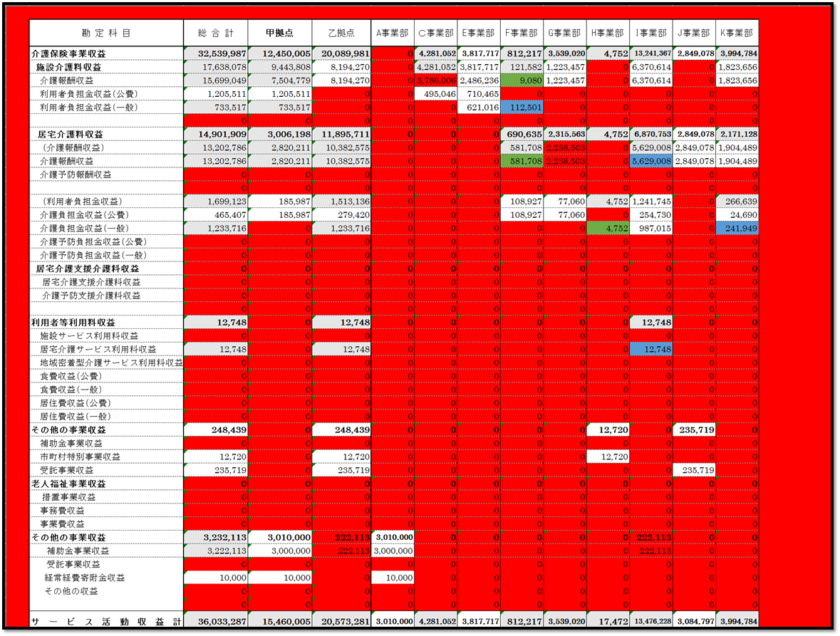This screenshot has height=636, width=840.
Task: Click the 介護負担金収益(一般) row label
Action: [x=84, y=228]
